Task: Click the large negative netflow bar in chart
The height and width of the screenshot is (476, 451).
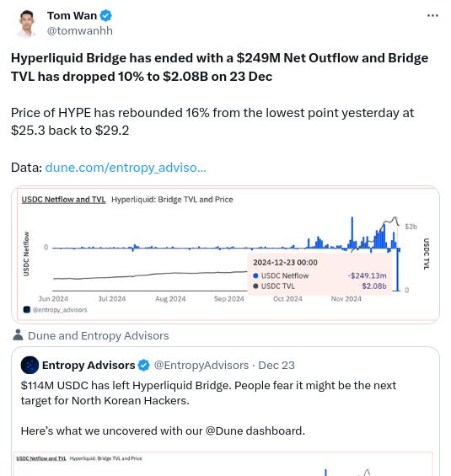Action: [x=398, y=270]
